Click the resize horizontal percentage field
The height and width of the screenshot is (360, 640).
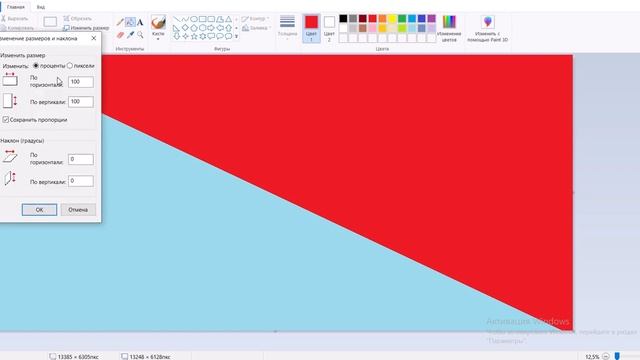(81, 82)
